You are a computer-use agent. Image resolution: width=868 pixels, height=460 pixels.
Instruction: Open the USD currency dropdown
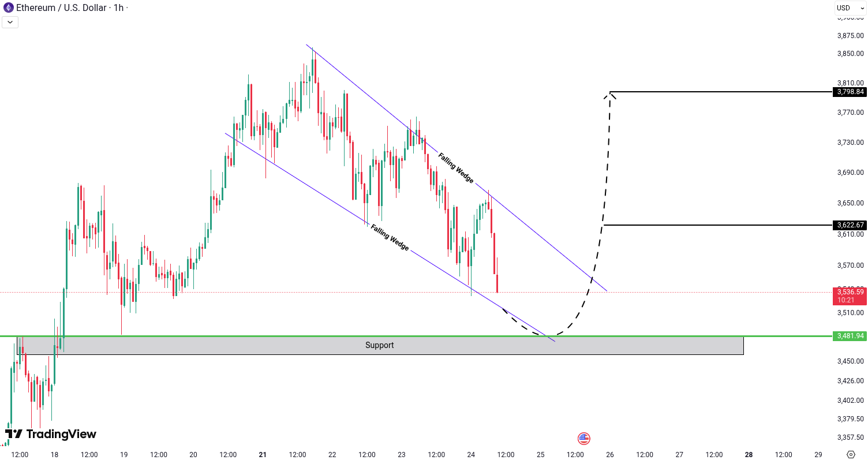[851, 8]
